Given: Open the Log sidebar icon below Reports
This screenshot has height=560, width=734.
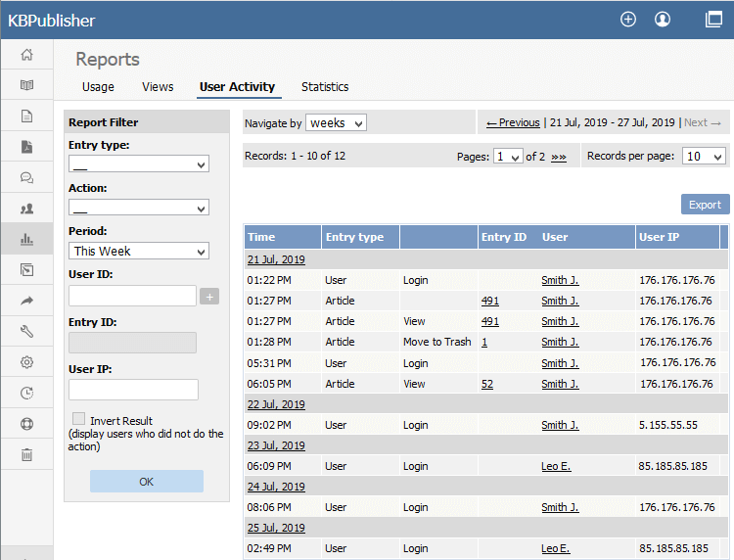Looking at the screenshot, I should point(26,269).
